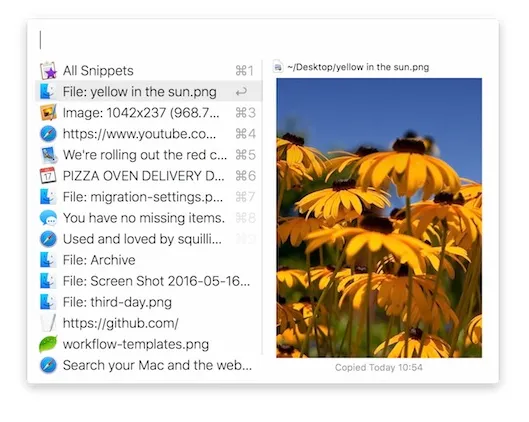Click the Calendar icon for PIZZA OVEN DELIVERY
529x422 pixels.
click(x=48, y=176)
